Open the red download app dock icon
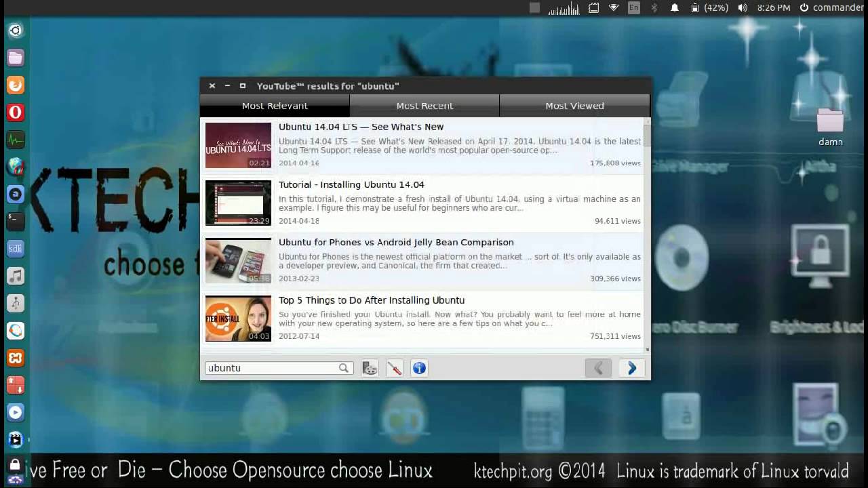 pos(15,385)
